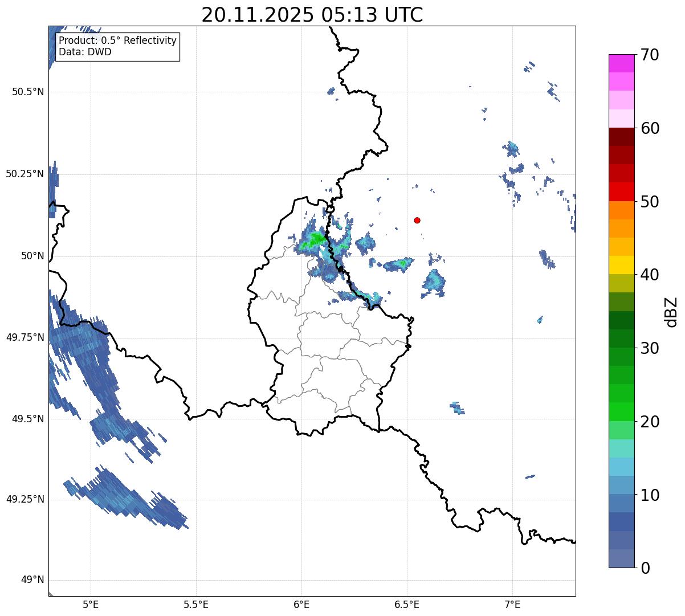The height and width of the screenshot is (616, 685).
Task: Click 'Data: DWD' text
Action: [x=85, y=52]
